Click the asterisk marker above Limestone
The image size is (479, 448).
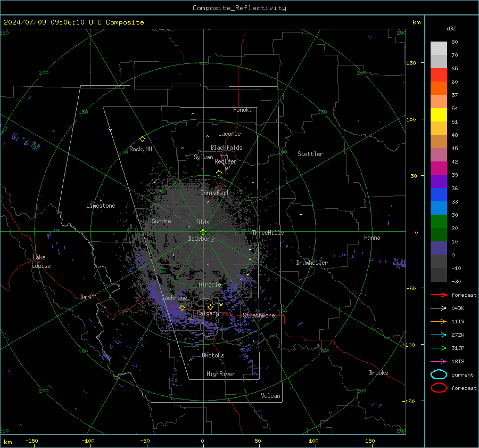101,201
